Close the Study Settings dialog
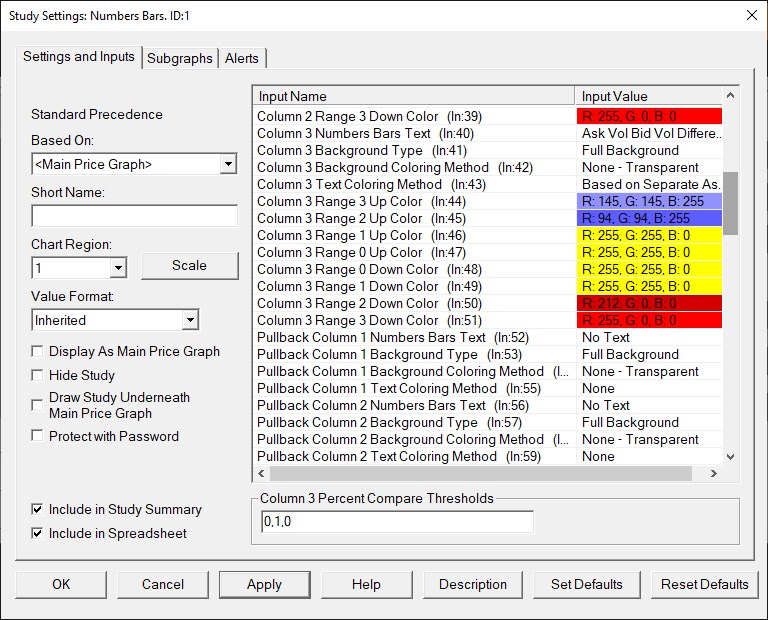This screenshot has width=768, height=620. [x=751, y=15]
